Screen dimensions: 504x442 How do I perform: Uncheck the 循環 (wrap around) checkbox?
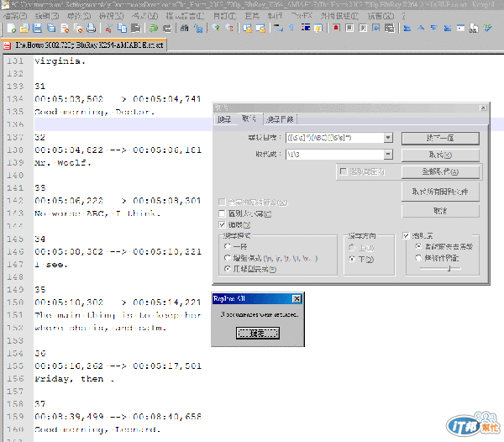pyautogui.click(x=222, y=224)
